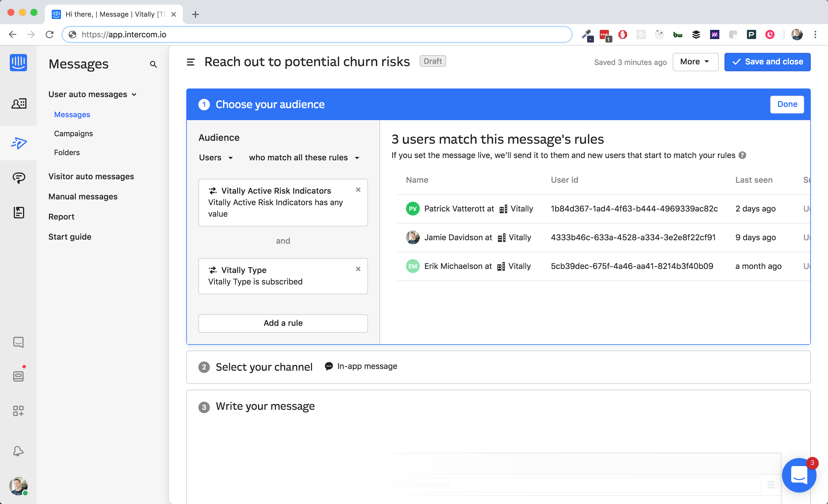828x504 pixels.
Task: Click Vitally company in Patrick's row
Action: [x=516, y=209]
